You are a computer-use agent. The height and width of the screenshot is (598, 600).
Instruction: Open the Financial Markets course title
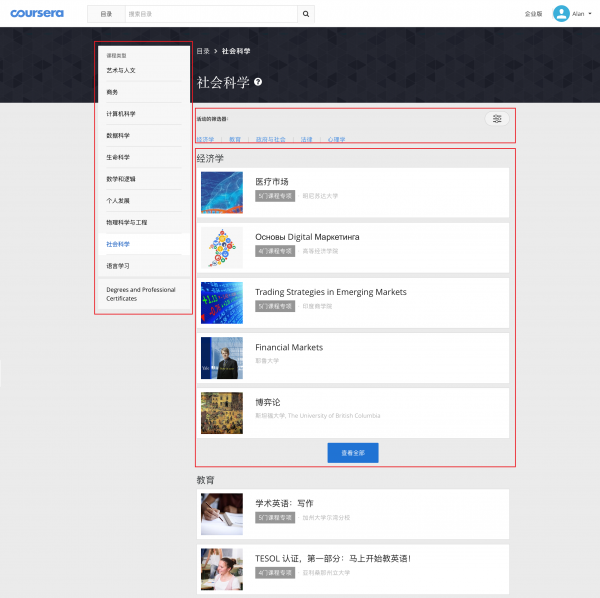coord(289,347)
